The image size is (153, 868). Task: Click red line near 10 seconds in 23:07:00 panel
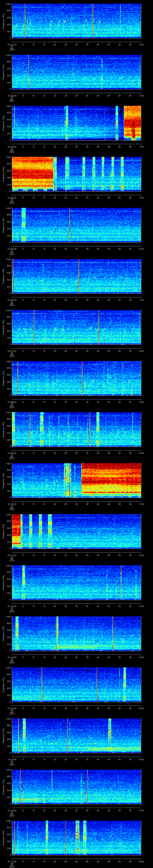coord(34,327)
